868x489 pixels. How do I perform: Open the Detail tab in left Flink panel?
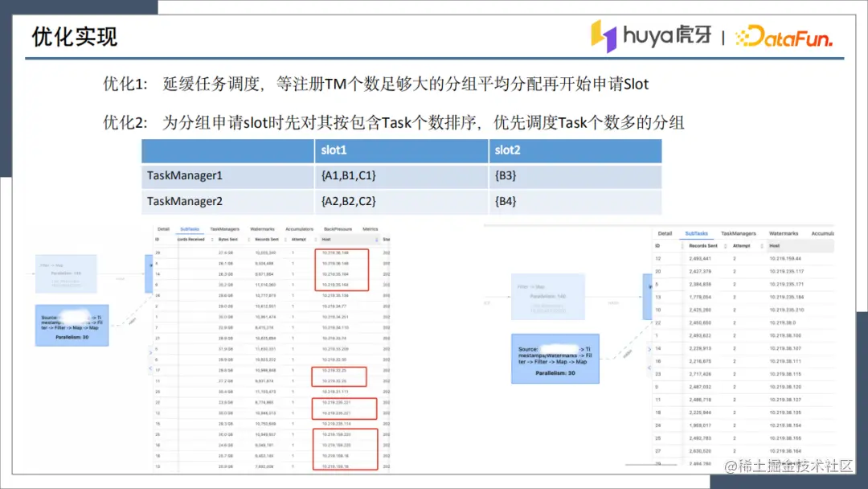[163, 228]
